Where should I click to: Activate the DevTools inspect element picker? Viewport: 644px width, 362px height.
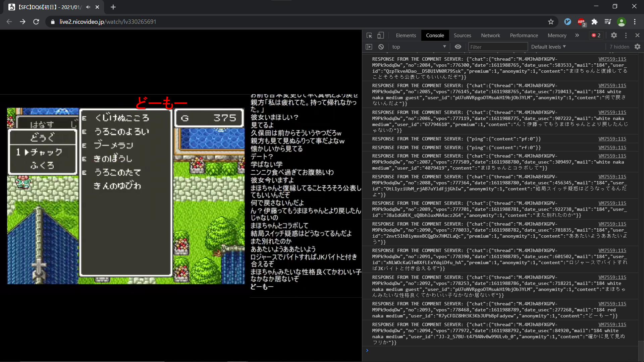369,35
